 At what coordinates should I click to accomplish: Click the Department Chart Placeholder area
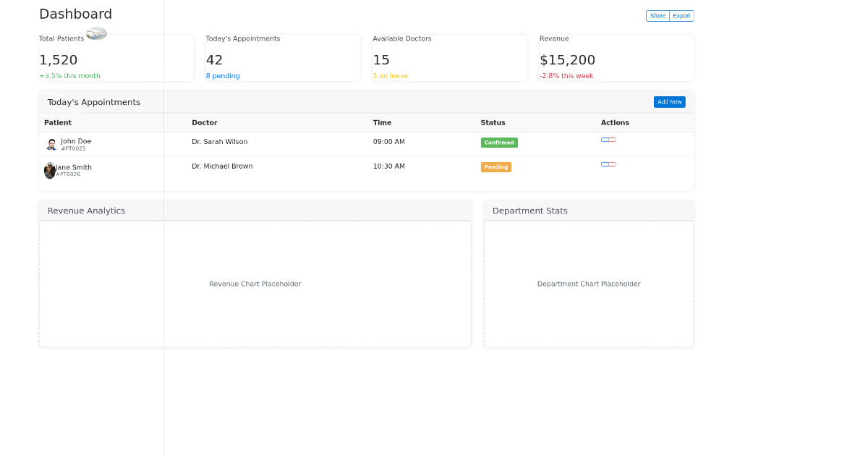pos(589,284)
